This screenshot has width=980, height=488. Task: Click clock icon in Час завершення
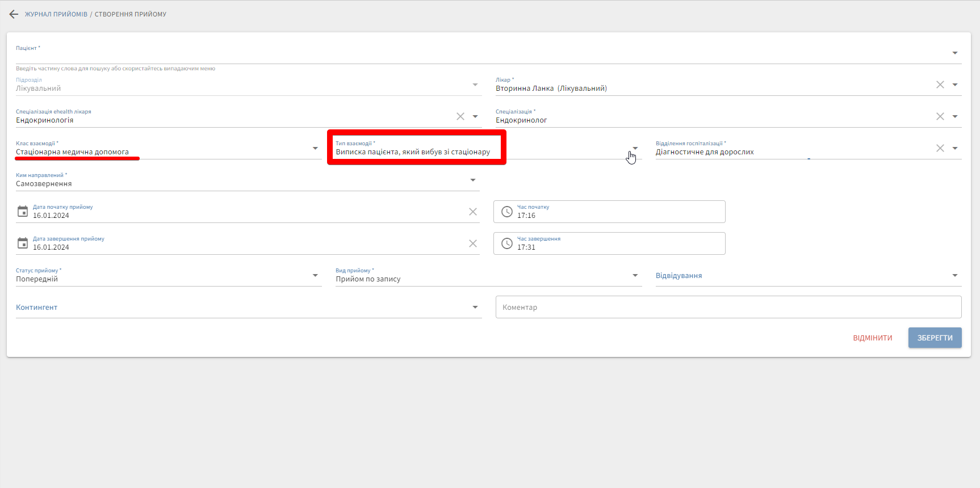[507, 243]
